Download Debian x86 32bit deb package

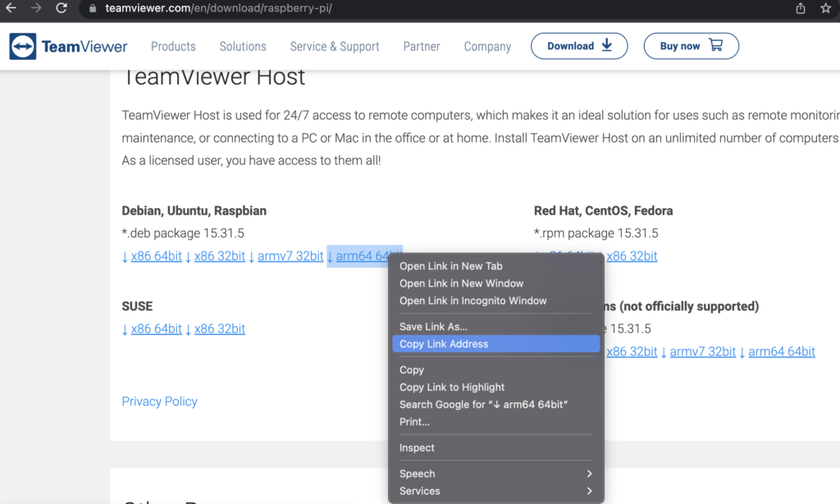tap(220, 257)
